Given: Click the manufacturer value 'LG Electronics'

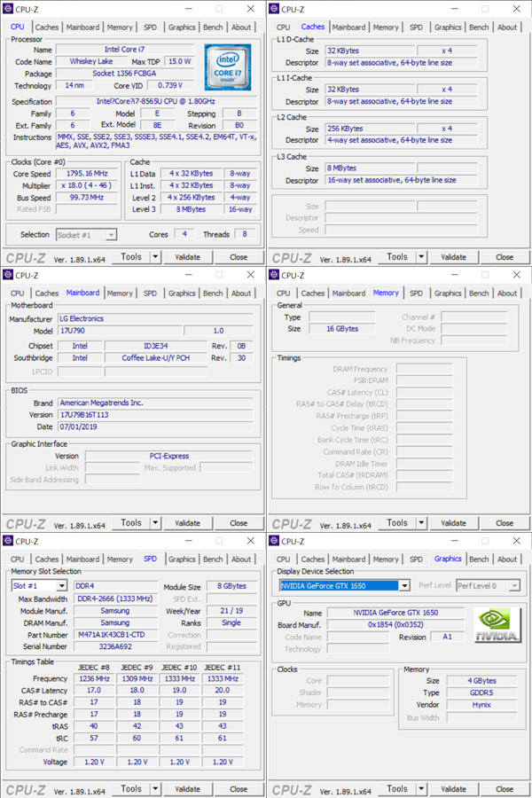Looking at the screenshot, I should point(155,318).
